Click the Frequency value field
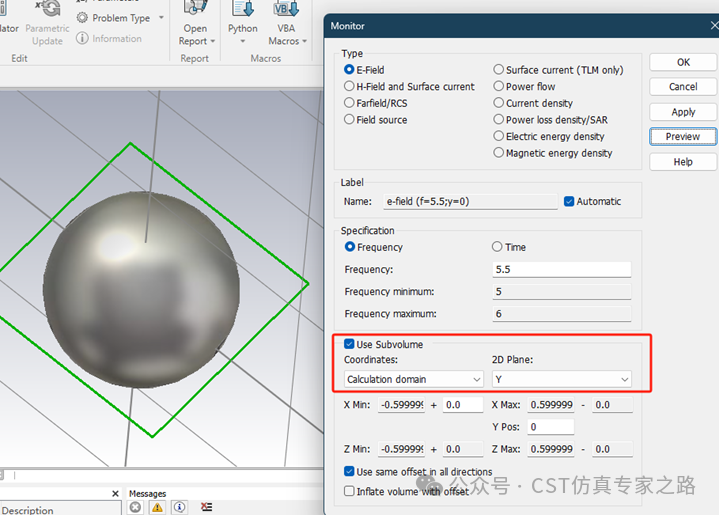The width and height of the screenshot is (719, 515). tap(562, 269)
